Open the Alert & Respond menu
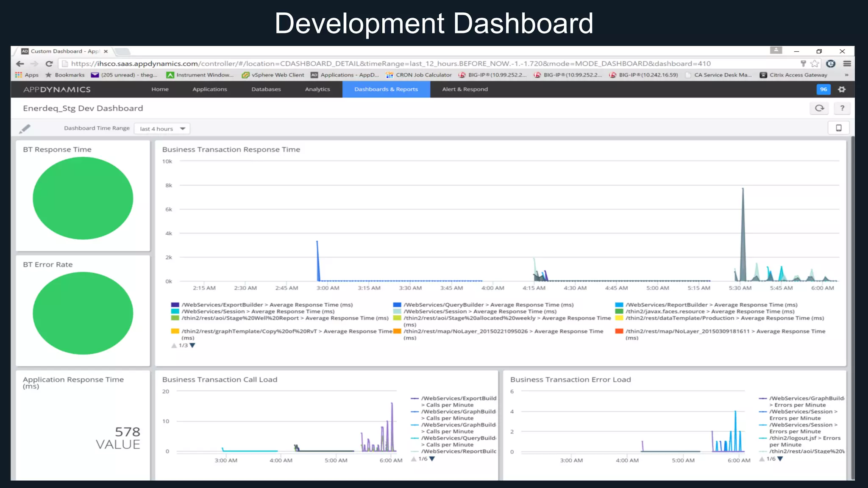The width and height of the screenshot is (868, 488). tap(465, 89)
